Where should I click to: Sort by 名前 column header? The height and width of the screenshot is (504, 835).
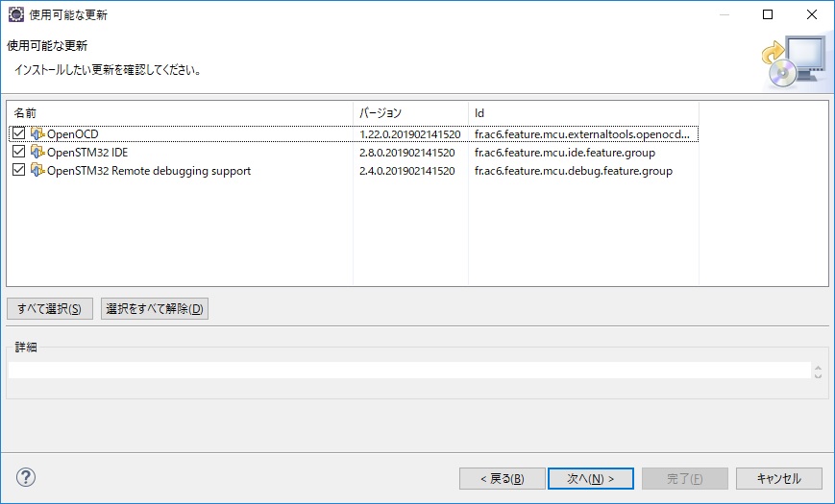click(x=180, y=113)
